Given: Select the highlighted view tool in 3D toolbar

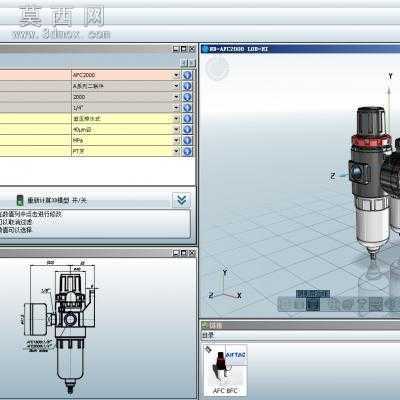Looking at the screenshot, I should [x=313, y=304].
